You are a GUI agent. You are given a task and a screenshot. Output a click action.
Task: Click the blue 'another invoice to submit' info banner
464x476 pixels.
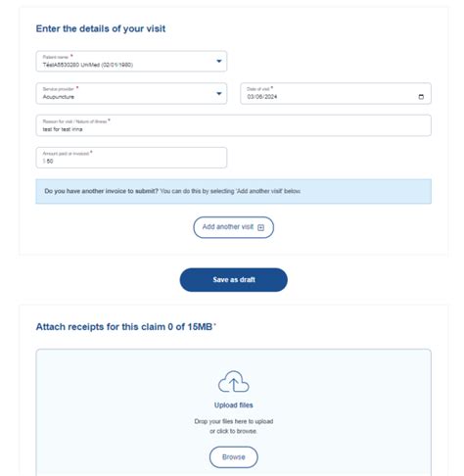click(233, 191)
